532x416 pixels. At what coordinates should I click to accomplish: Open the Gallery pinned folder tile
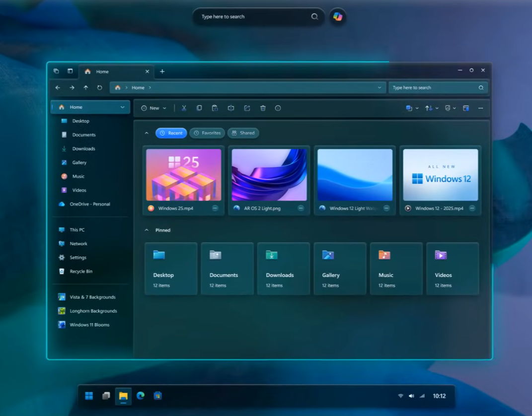point(340,269)
